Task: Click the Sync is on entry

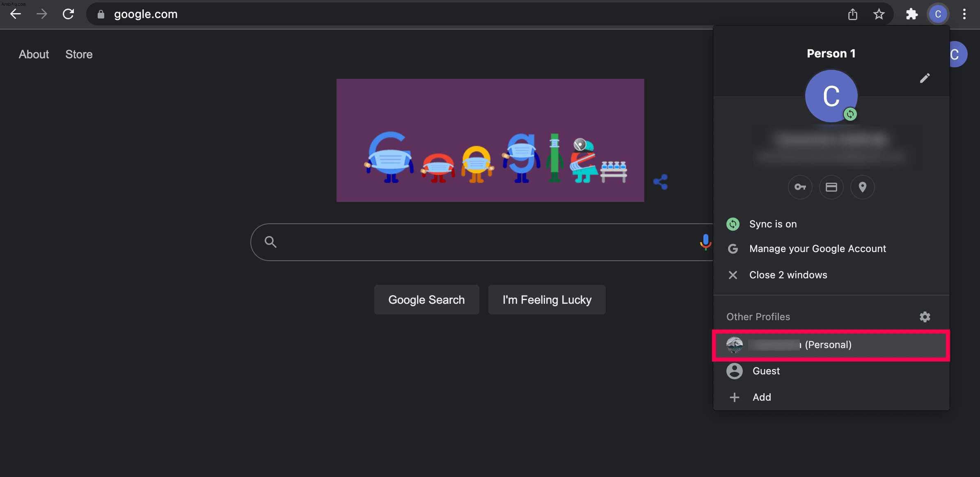Action: 831,224
